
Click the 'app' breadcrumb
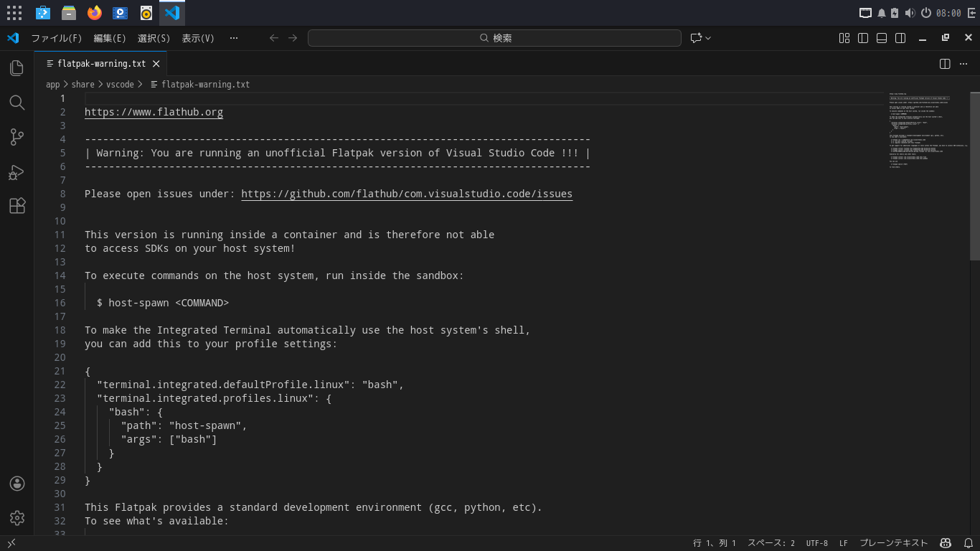coord(53,85)
